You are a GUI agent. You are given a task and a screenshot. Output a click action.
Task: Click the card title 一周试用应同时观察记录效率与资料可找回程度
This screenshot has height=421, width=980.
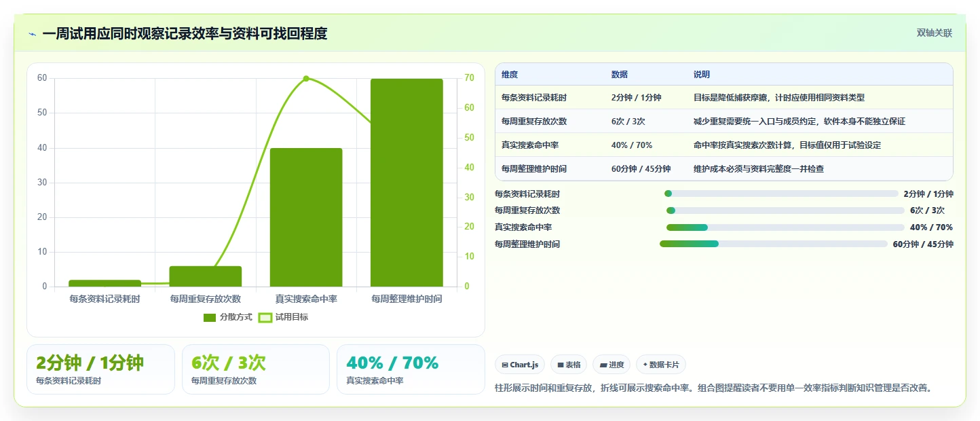click(185, 34)
